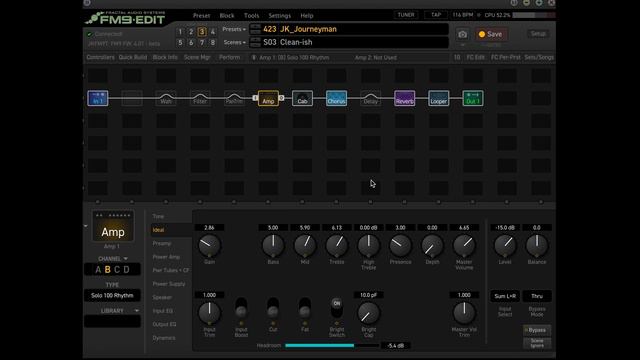Click the Master Volume knob
Screen dimensions: 640x360
tap(464, 245)
